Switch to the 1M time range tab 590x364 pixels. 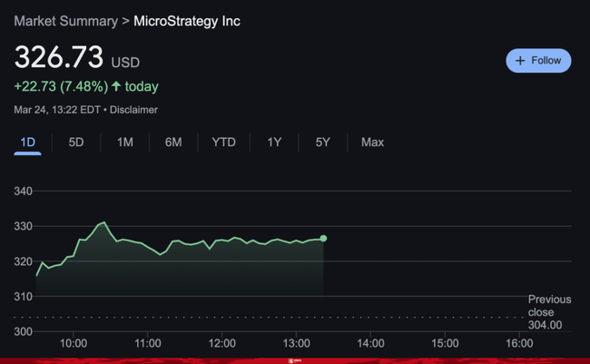point(125,143)
